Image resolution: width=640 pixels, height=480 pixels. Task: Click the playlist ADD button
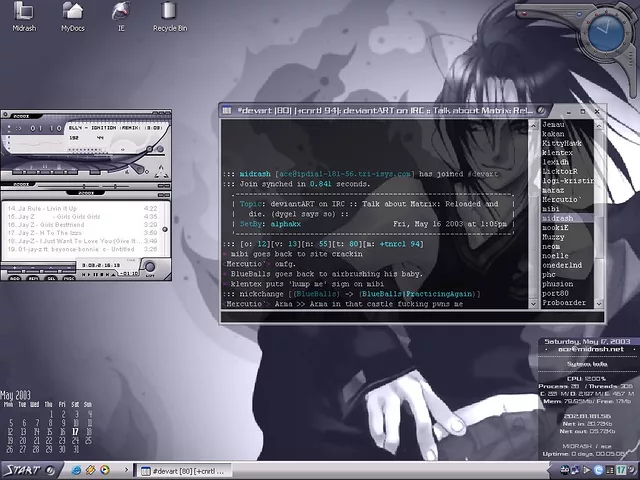pyautogui.click(x=15, y=278)
